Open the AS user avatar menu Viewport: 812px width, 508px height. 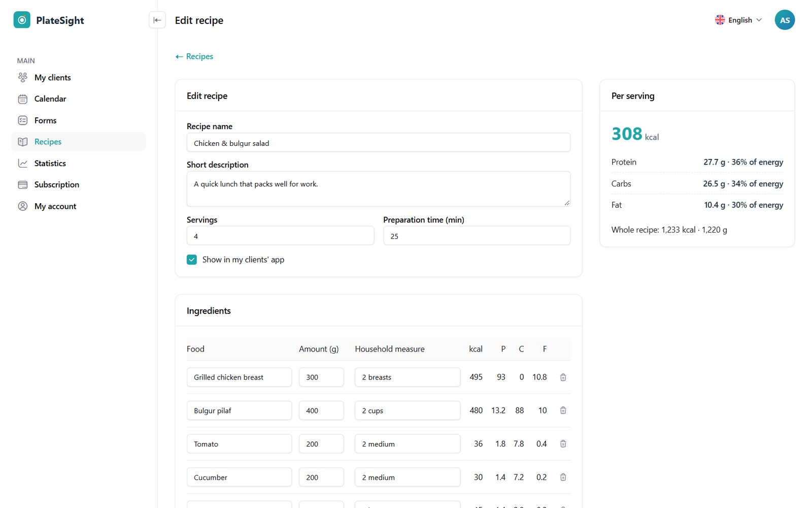pos(785,20)
